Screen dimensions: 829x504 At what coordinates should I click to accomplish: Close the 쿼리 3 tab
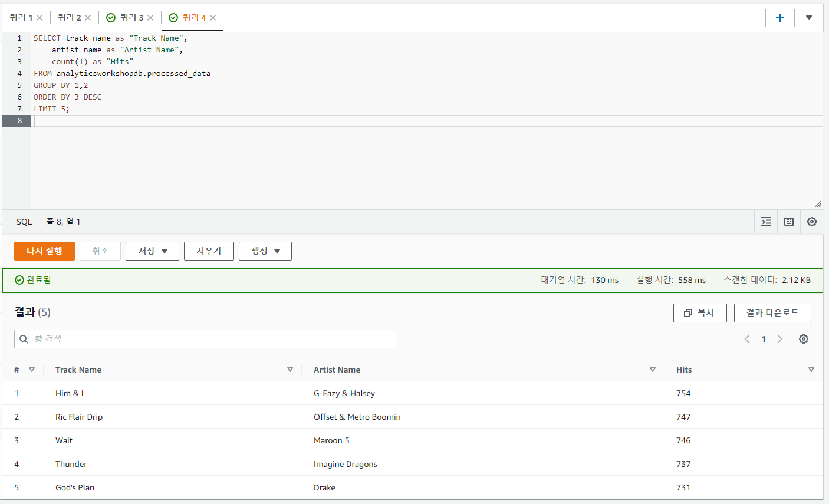(150, 18)
